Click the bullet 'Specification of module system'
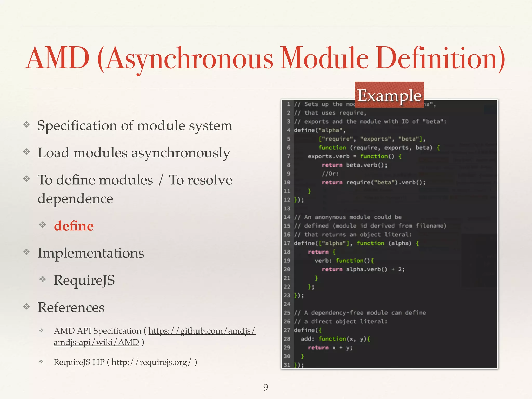The image size is (532, 399). (x=135, y=126)
